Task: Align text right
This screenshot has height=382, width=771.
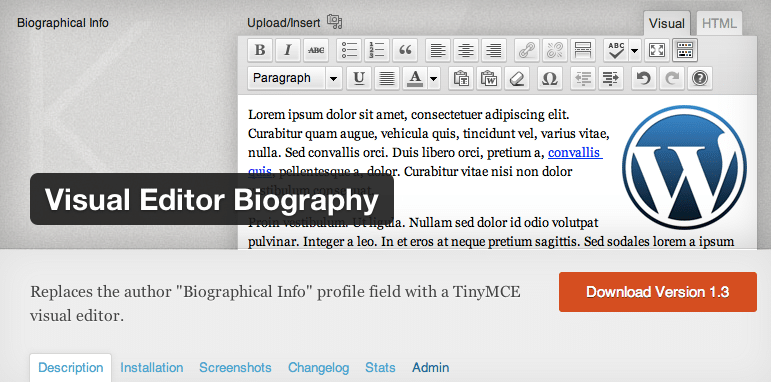Action: (x=494, y=50)
